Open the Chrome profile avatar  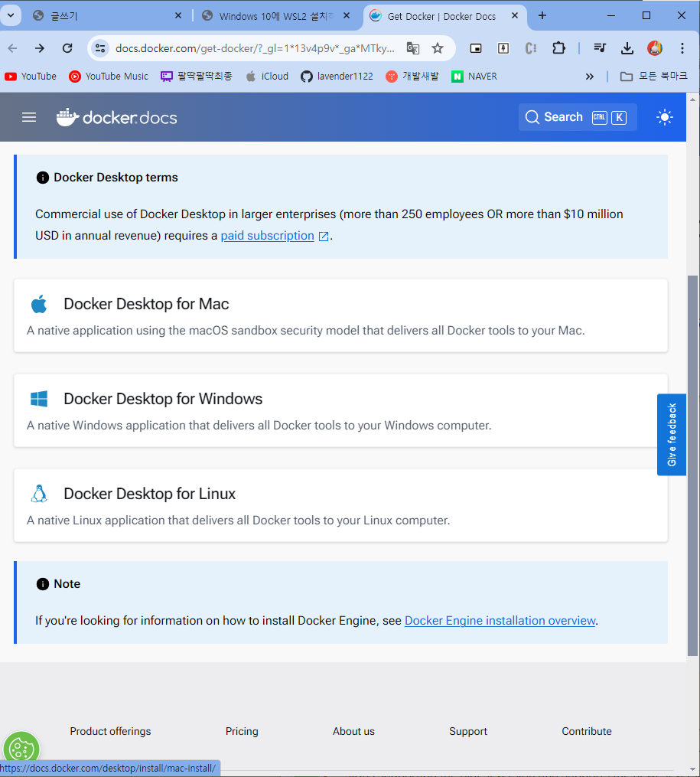coord(654,48)
